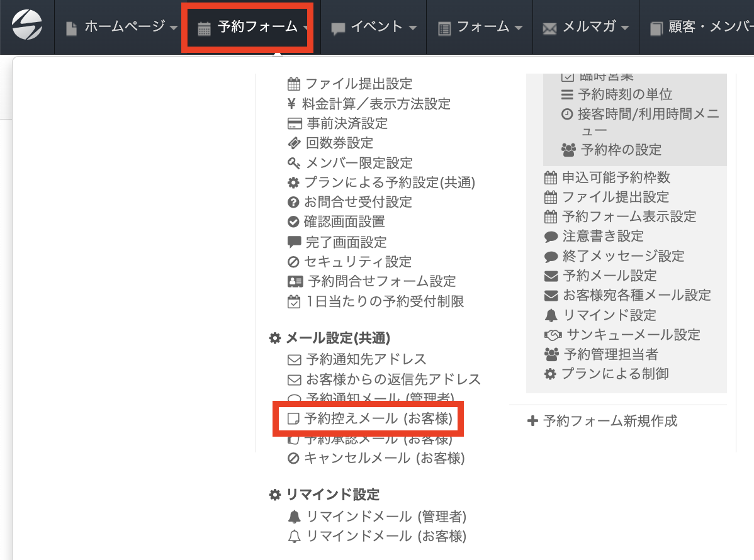Expand the イベント menu
The image size is (754, 560).
[x=374, y=27]
